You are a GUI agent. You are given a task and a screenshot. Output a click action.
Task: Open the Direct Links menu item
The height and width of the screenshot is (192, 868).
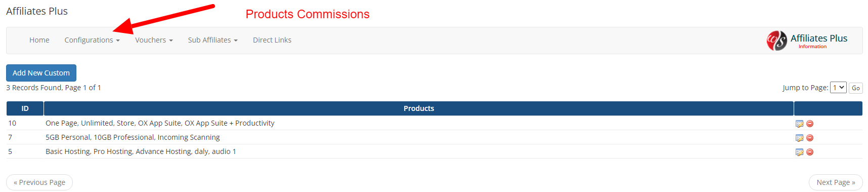pyautogui.click(x=272, y=40)
